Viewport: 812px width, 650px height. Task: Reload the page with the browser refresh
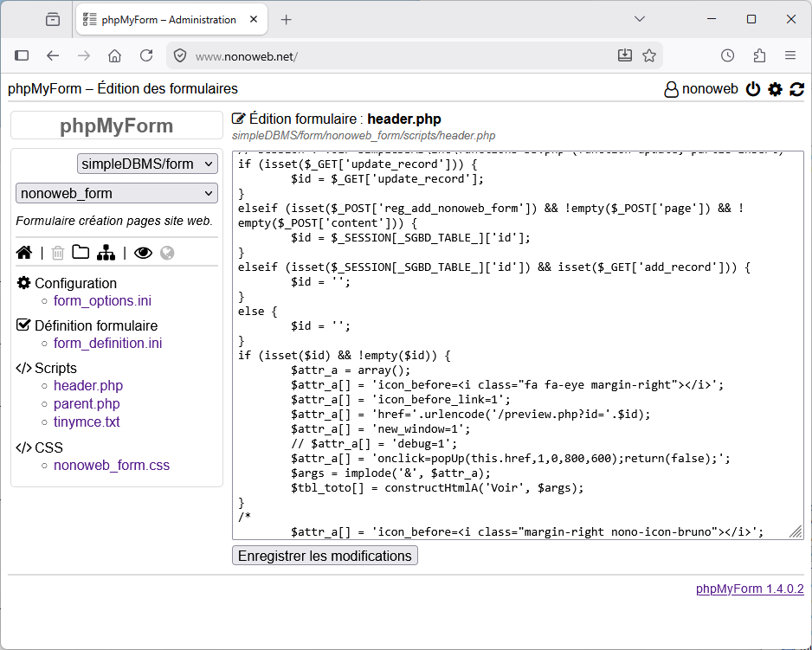[x=146, y=55]
